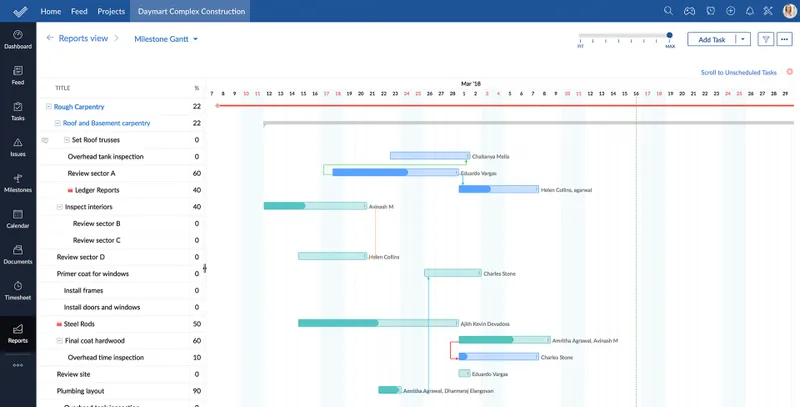Collapse the Final coat hardwood task
This screenshot has width=800, height=407.
(x=60, y=341)
